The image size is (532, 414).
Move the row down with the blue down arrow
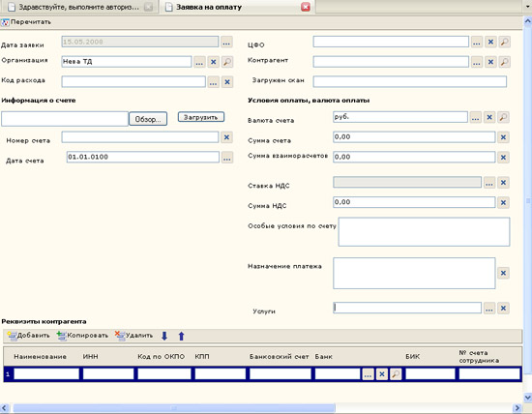pyautogui.click(x=164, y=336)
